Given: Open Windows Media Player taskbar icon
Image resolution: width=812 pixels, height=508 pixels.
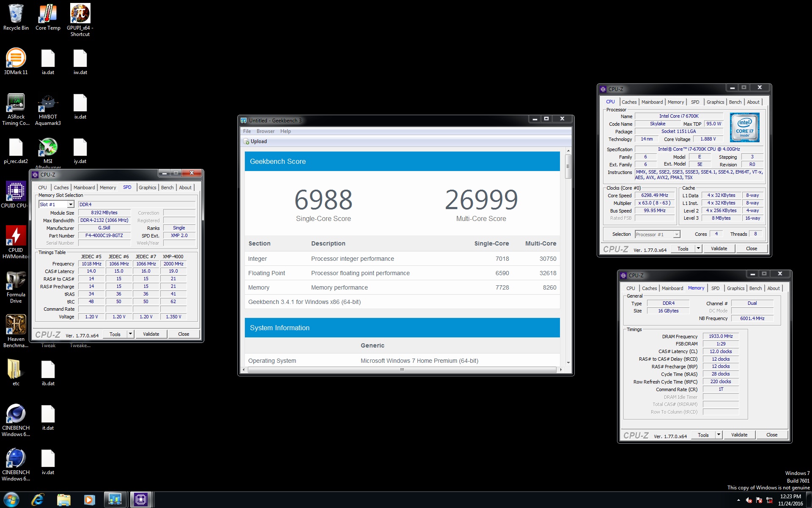Looking at the screenshot, I should point(89,500).
